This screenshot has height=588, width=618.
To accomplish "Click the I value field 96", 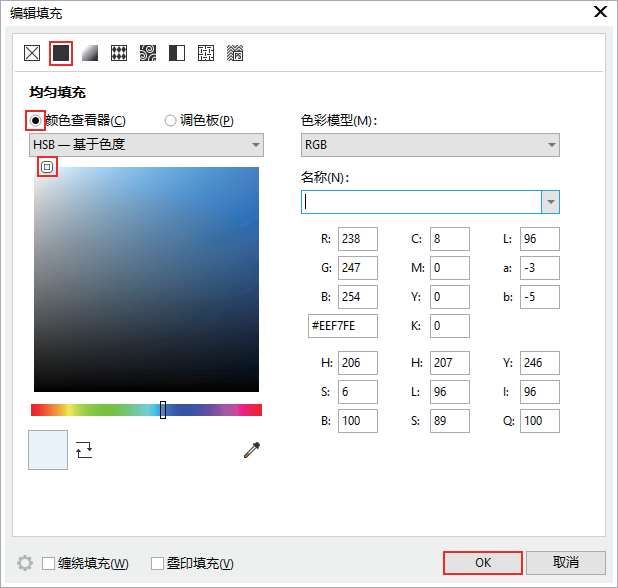I will pyautogui.click(x=540, y=392).
